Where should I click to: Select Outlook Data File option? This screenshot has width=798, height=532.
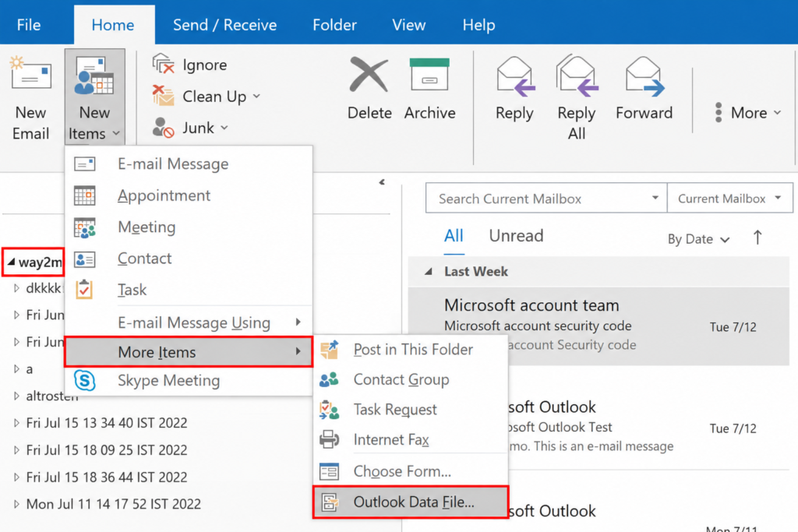[411, 502]
